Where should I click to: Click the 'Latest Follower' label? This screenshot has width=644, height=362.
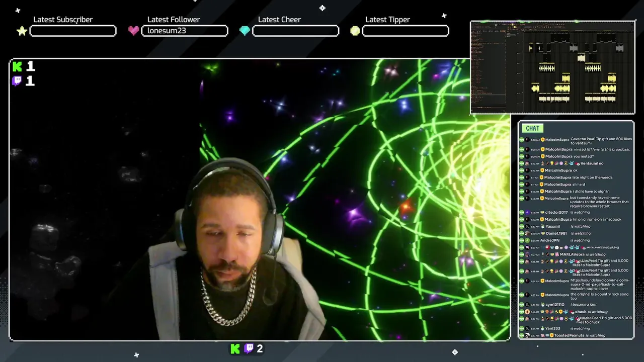174,20
